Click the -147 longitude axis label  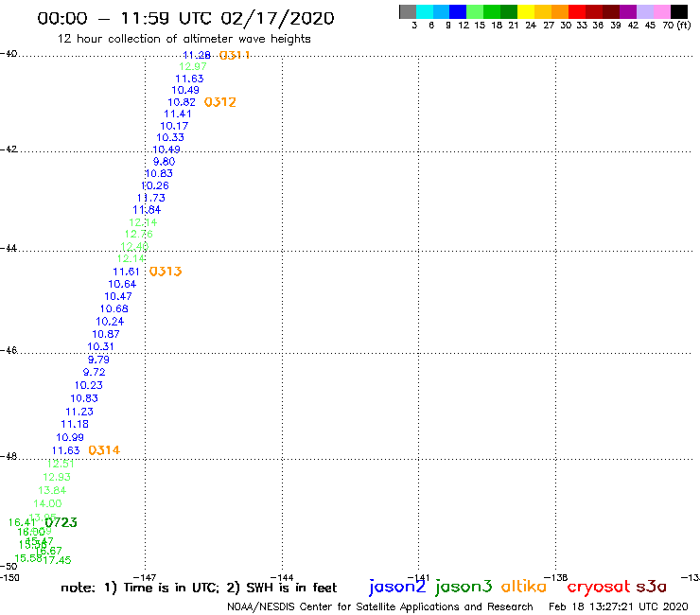(x=145, y=577)
